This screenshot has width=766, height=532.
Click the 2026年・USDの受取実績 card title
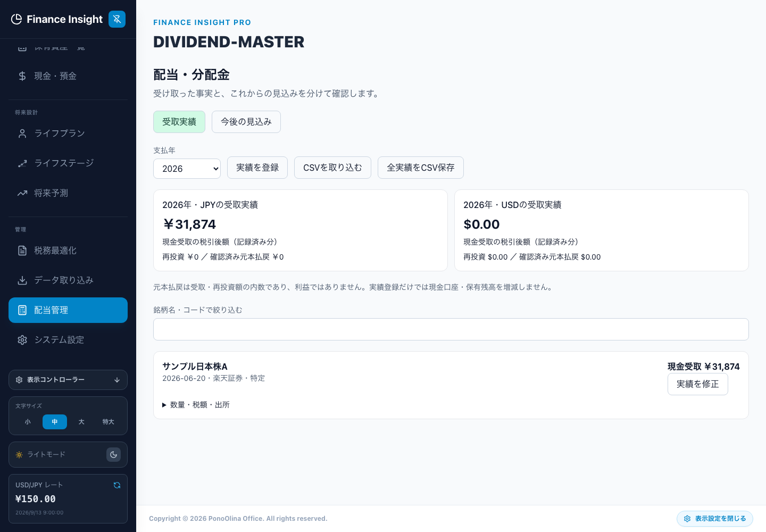tap(512, 205)
